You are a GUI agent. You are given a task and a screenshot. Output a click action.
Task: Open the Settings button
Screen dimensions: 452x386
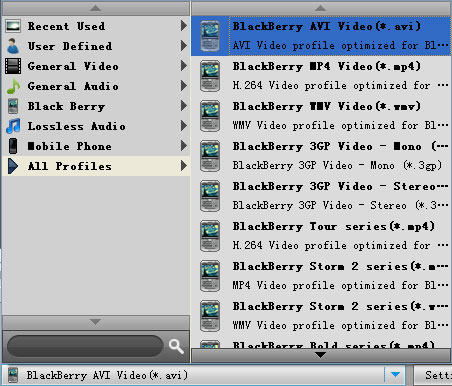(x=433, y=375)
